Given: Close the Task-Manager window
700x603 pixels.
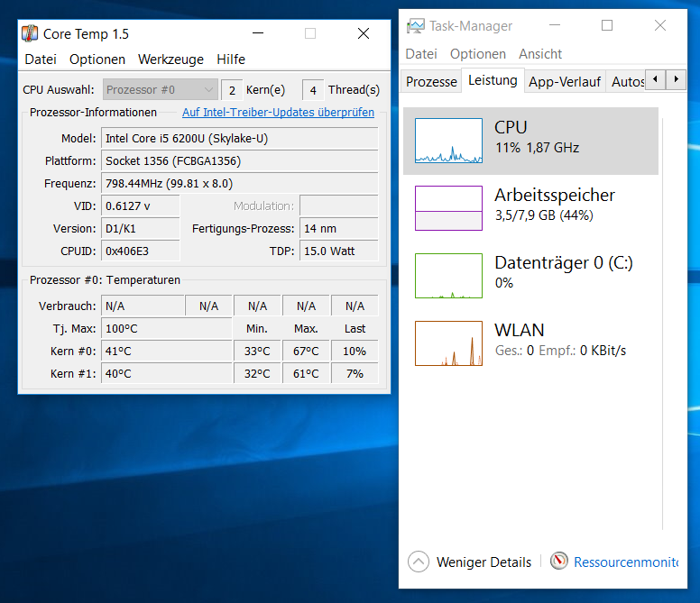Looking at the screenshot, I should (659, 25).
